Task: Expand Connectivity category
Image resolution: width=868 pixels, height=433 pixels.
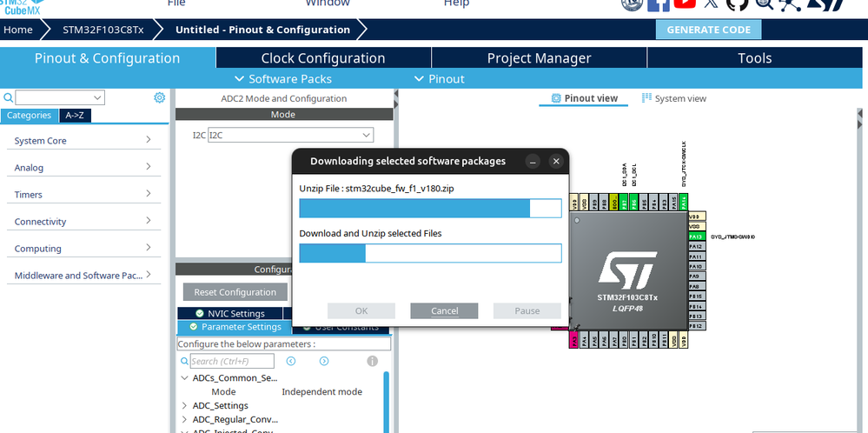Action: pos(83,222)
